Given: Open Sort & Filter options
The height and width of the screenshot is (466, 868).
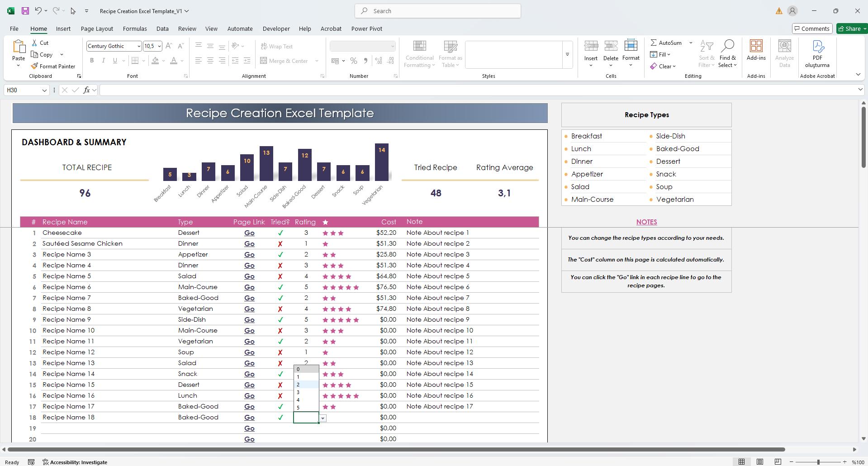Looking at the screenshot, I should 706,53.
